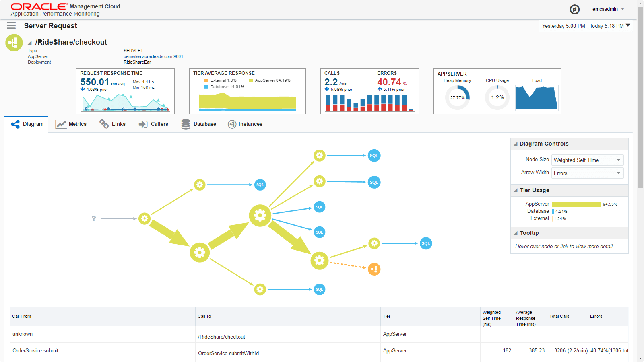Image resolution: width=644 pixels, height=362 pixels.
Task: Collapse the /RideShare/checkout details triangle
Action: (30, 43)
